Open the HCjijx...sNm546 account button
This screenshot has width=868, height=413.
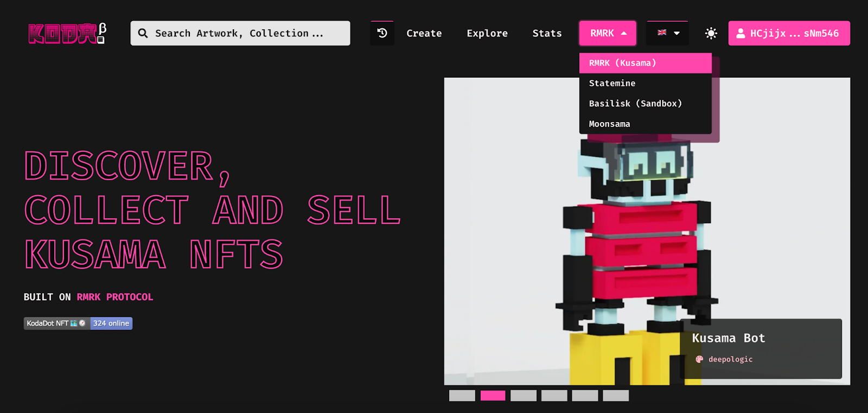tap(789, 33)
